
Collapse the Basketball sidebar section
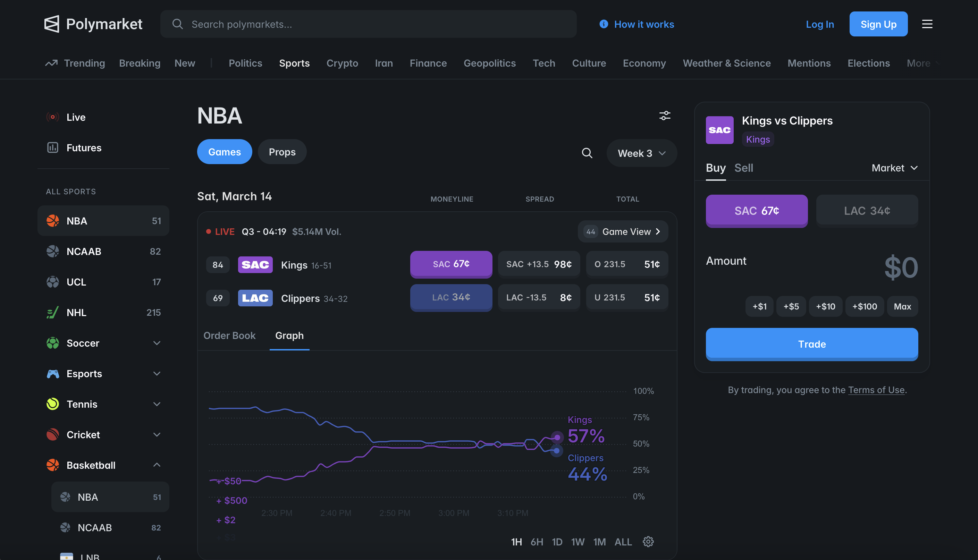coord(157,465)
